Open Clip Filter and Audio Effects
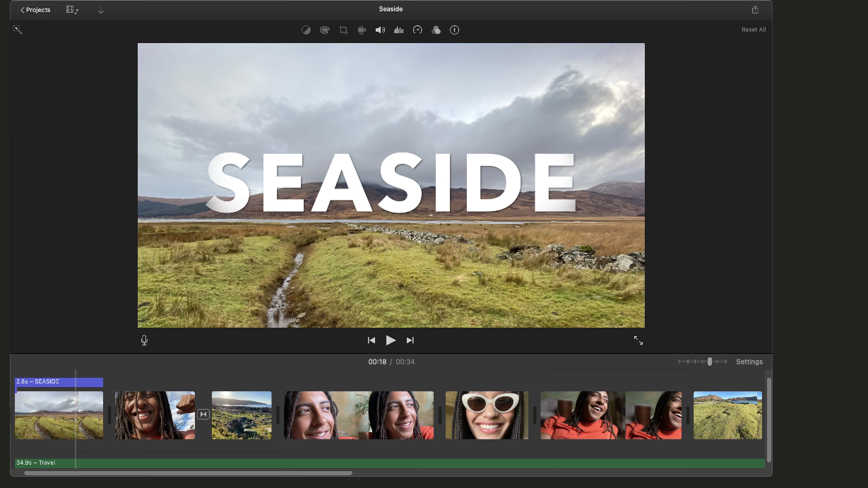868x488 pixels. pyautogui.click(x=436, y=30)
